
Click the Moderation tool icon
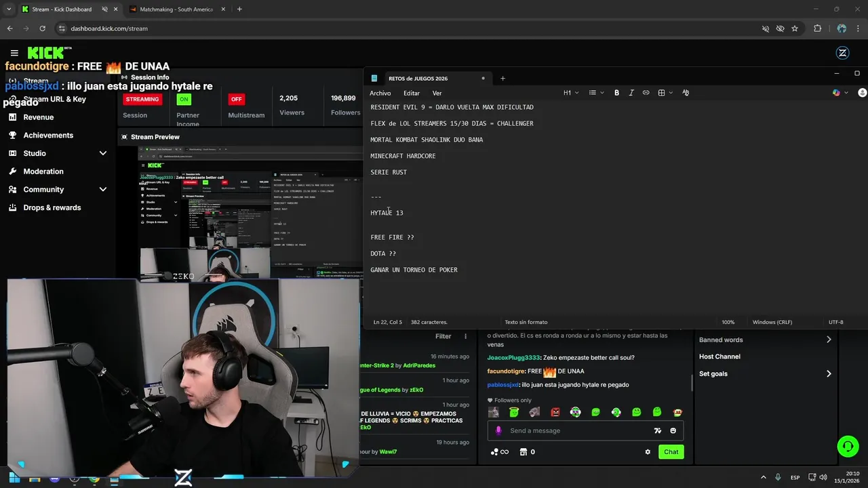[x=13, y=171]
